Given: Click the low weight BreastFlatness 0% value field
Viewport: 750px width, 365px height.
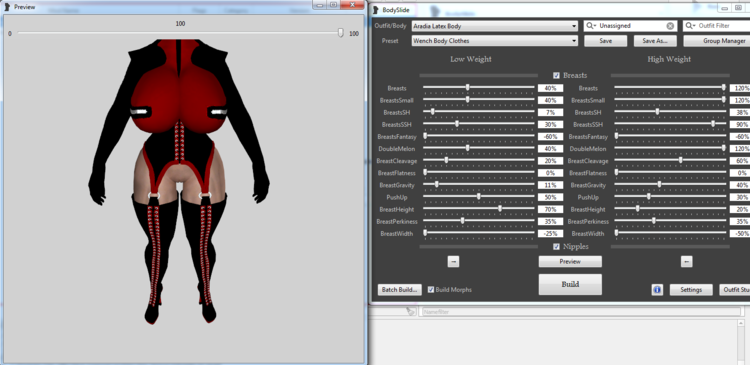Looking at the screenshot, I should (x=551, y=173).
